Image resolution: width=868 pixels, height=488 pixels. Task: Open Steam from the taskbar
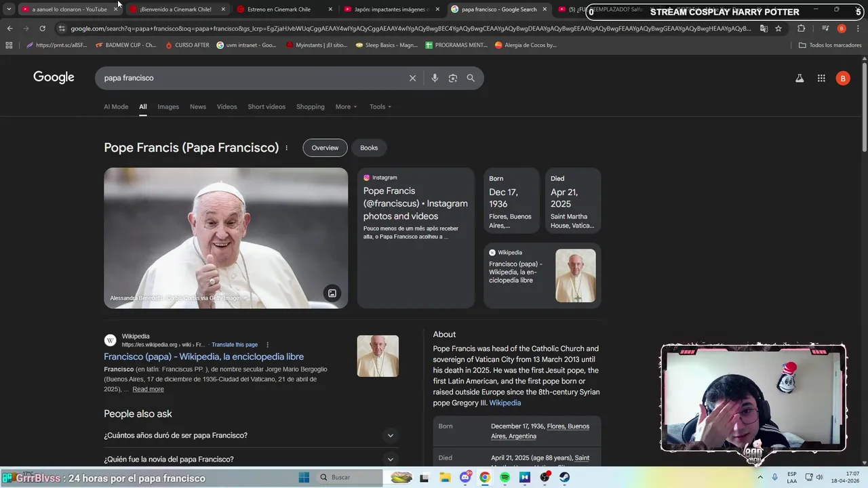click(564, 477)
